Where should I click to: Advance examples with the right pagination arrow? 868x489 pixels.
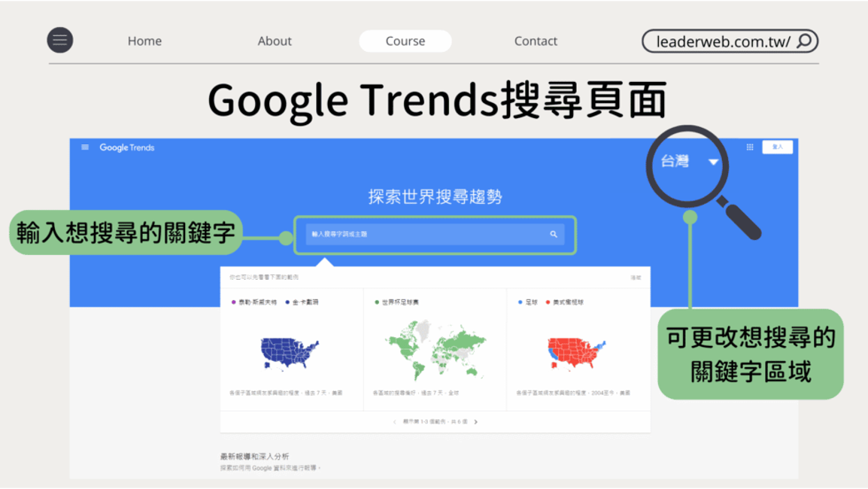[477, 423]
